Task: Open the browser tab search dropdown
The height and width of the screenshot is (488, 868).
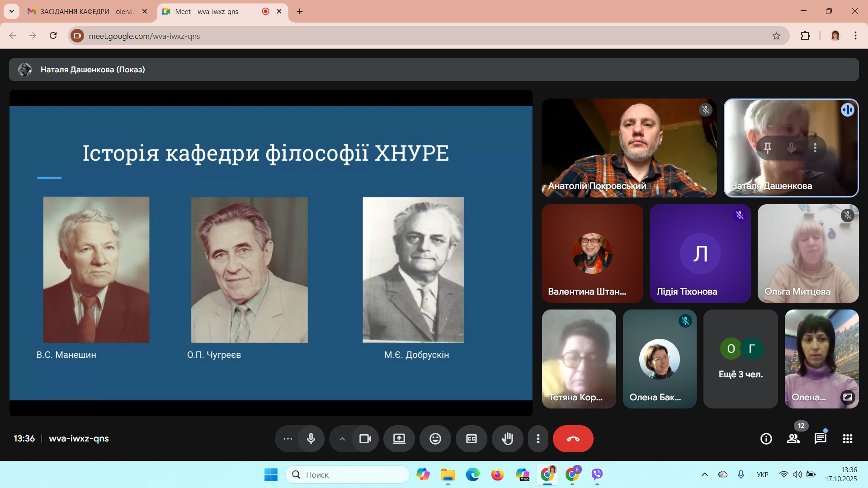Action: coord(12,11)
